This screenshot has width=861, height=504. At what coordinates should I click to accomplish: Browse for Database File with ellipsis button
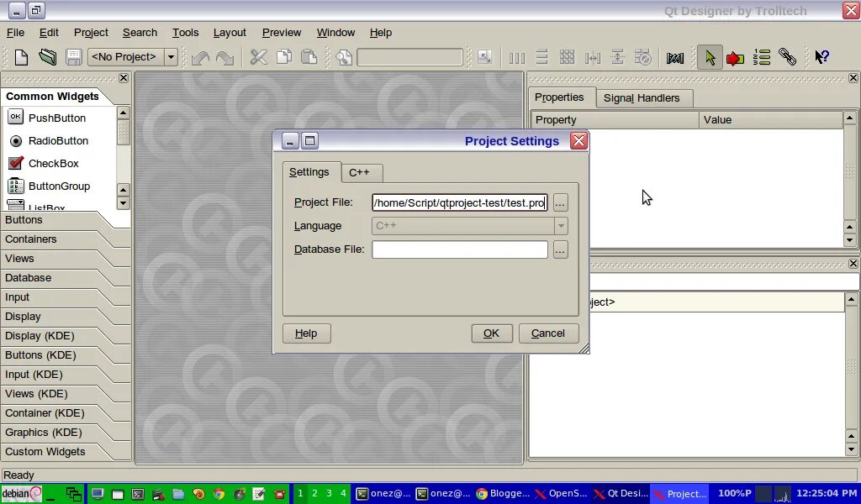tap(560, 250)
